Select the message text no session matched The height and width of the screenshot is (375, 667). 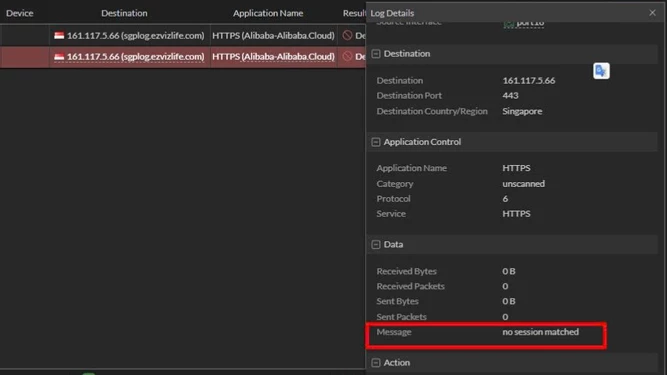click(540, 332)
